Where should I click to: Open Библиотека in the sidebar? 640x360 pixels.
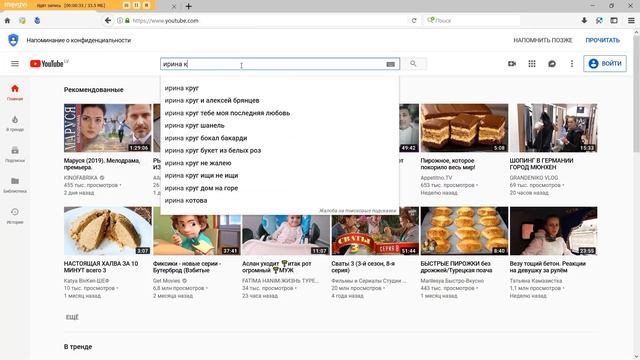click(x=15, y=185)
